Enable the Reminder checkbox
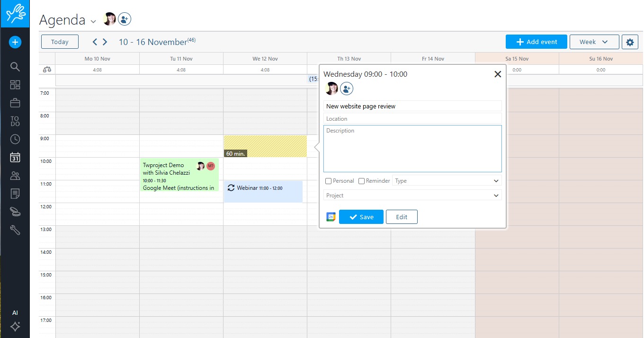Screen dimensions: 644x338 (362, 181)
